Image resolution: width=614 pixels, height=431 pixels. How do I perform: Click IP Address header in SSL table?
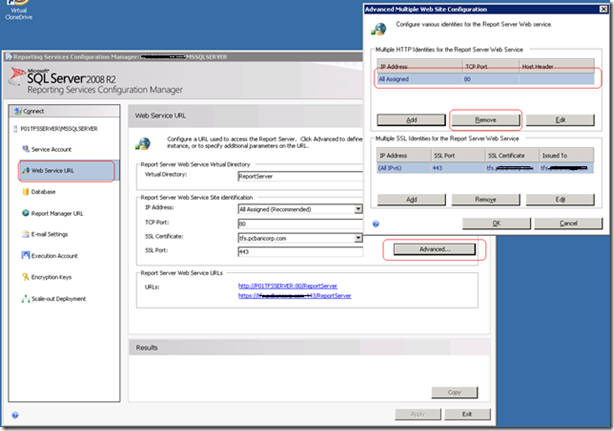click(404, 155)
